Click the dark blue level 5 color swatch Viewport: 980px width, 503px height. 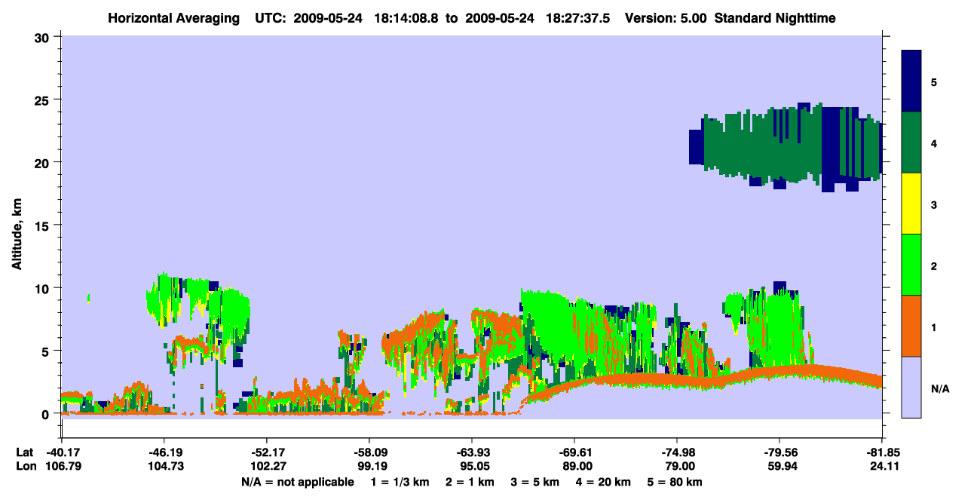[911, 81]
